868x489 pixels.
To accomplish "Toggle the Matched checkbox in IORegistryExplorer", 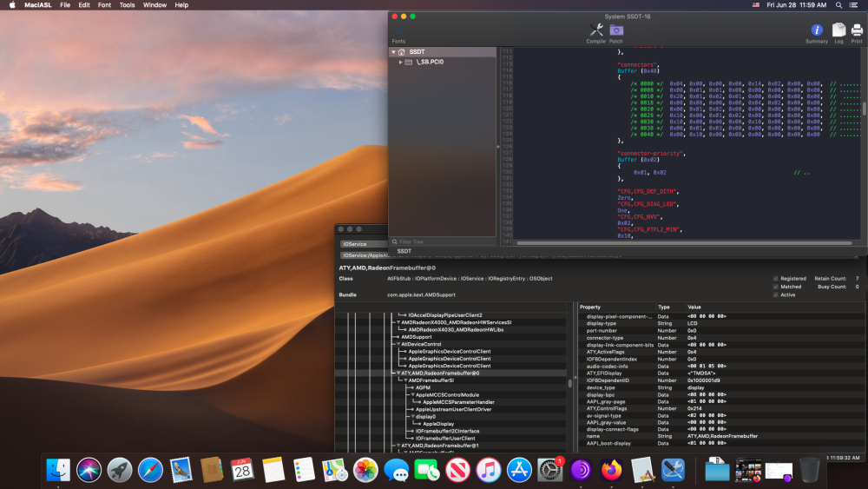I will 775,287.
